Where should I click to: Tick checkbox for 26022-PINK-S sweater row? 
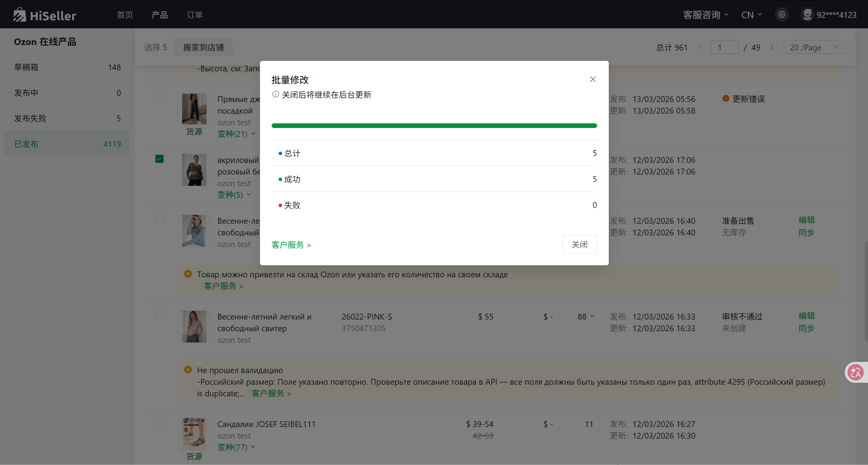click(159, 315)
